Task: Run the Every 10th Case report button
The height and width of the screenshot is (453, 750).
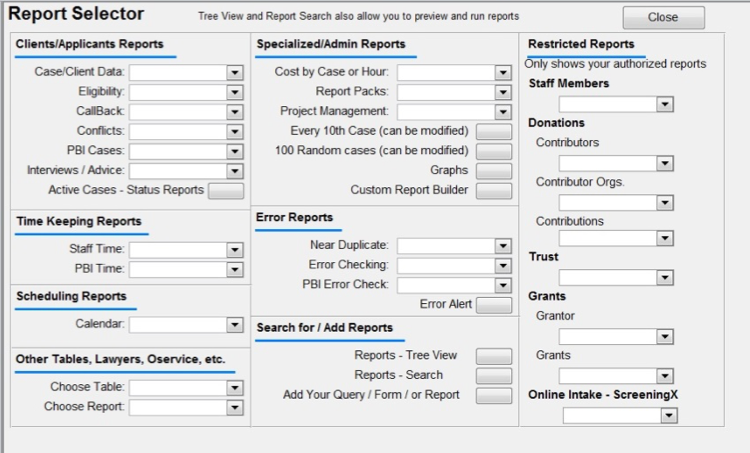Action: tap(493, 131)
